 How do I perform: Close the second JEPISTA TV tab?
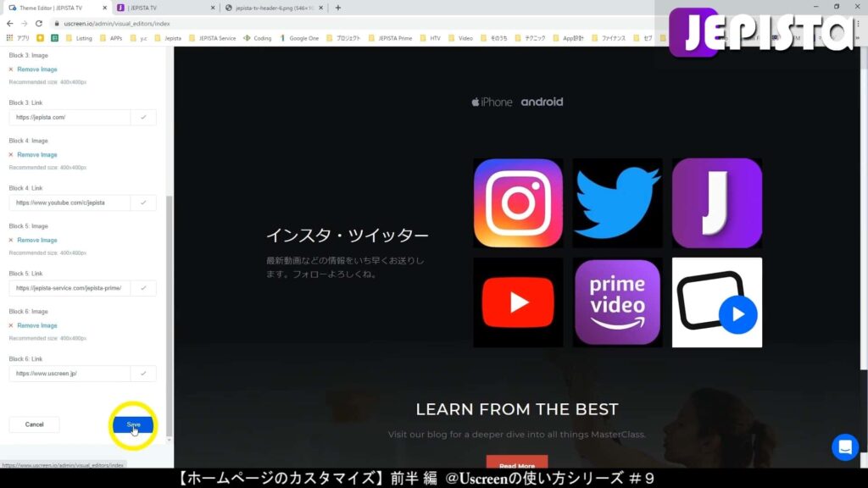[x=213, y=8]
